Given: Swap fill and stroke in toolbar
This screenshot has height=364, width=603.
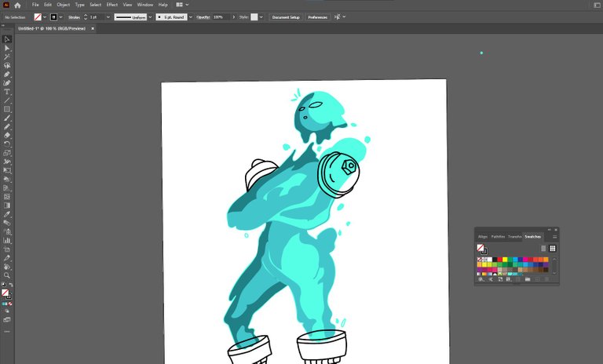Looking at the screenshot, I should (11, 285).
